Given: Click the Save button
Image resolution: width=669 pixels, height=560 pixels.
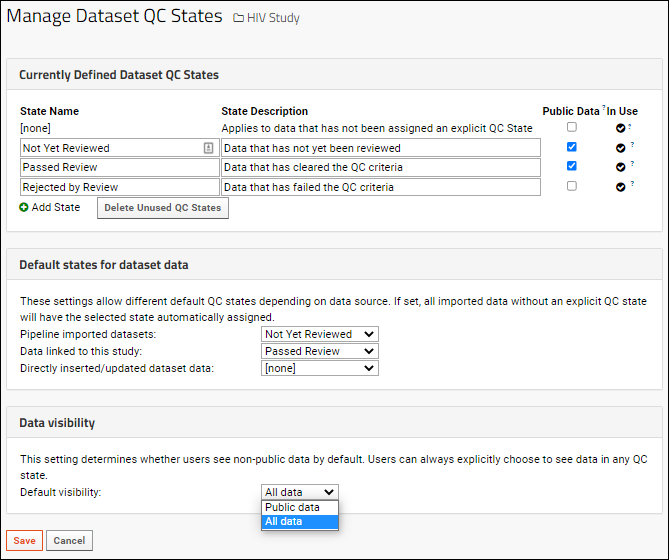Looking at the screenshot, I should coord(24,540).
